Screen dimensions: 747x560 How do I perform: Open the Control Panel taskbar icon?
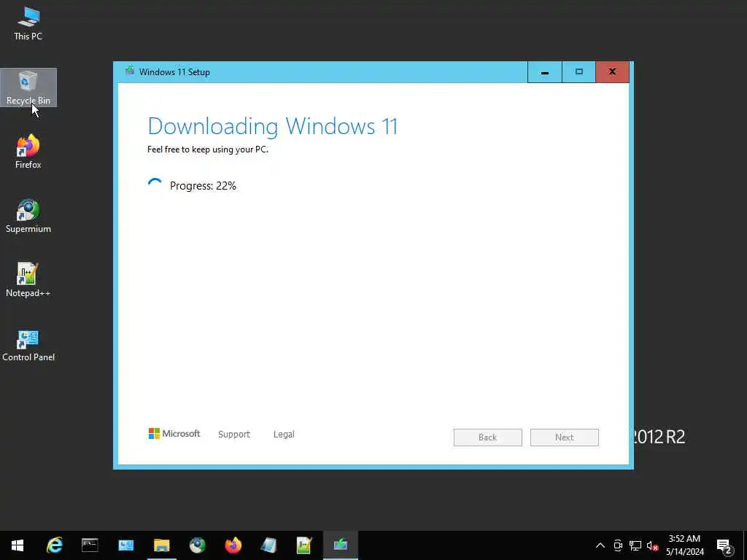click(x=125, y=545)
